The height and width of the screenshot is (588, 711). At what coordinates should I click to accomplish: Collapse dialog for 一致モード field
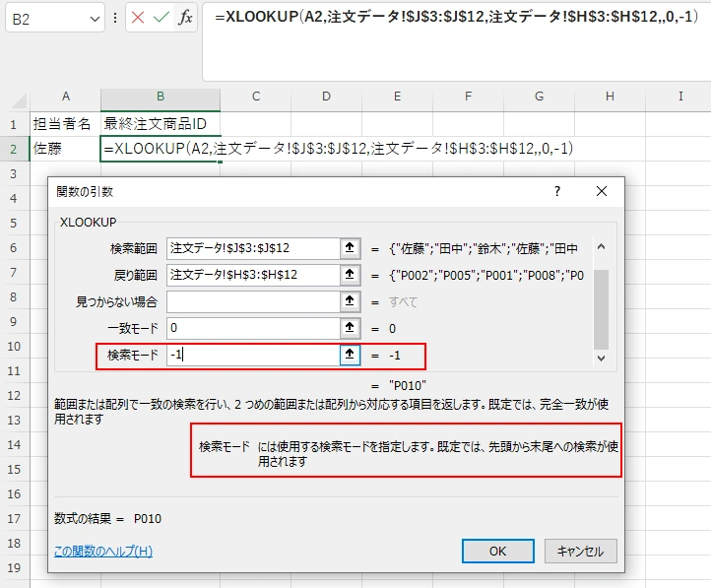click(x=350, y=328)
